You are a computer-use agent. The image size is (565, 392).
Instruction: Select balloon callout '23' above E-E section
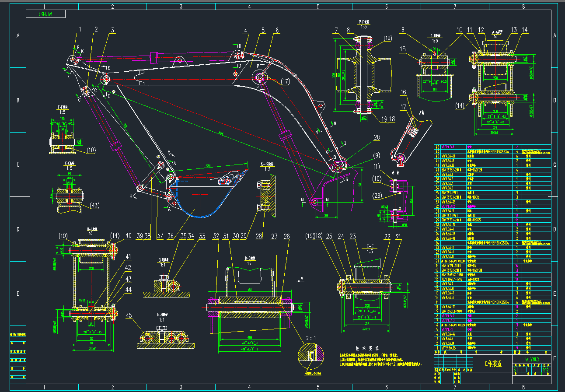(353, 236)
